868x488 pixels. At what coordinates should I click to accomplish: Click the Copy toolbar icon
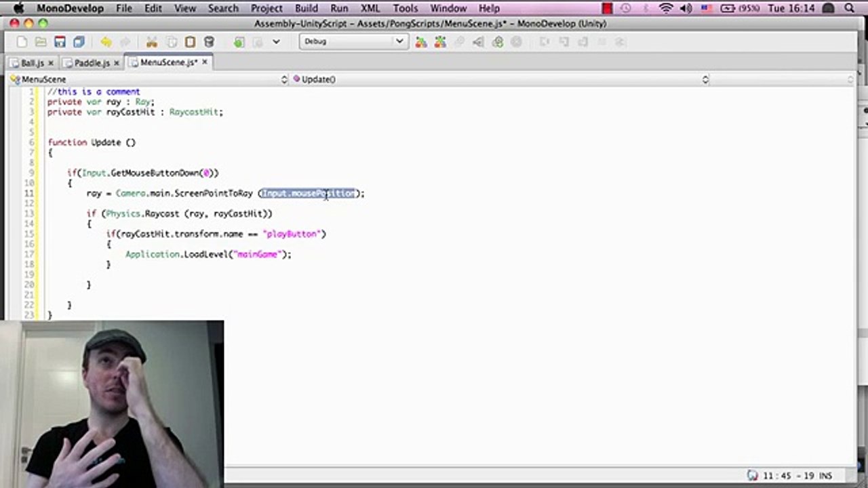[172, 42]
